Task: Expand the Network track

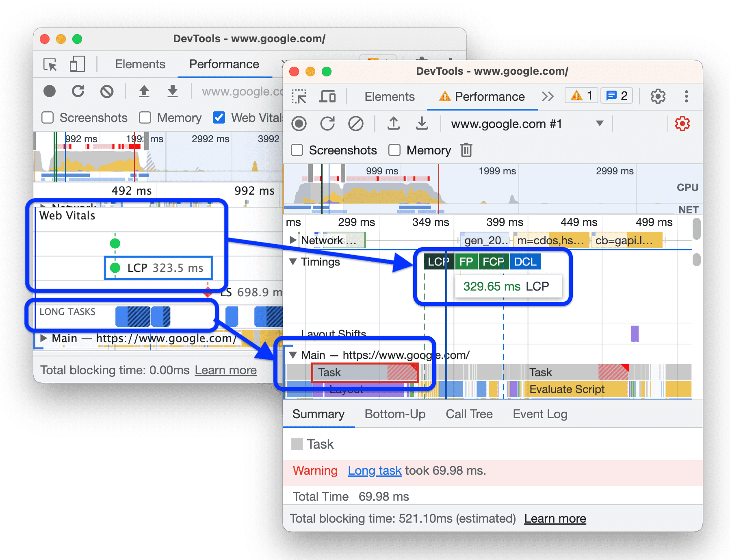Action: (x=292, y=240)
